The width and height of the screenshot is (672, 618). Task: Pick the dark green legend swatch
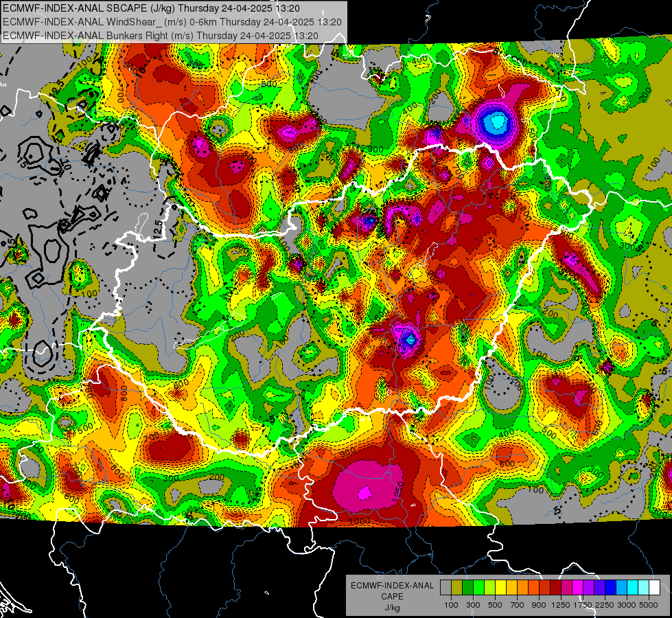coord(467,588)
